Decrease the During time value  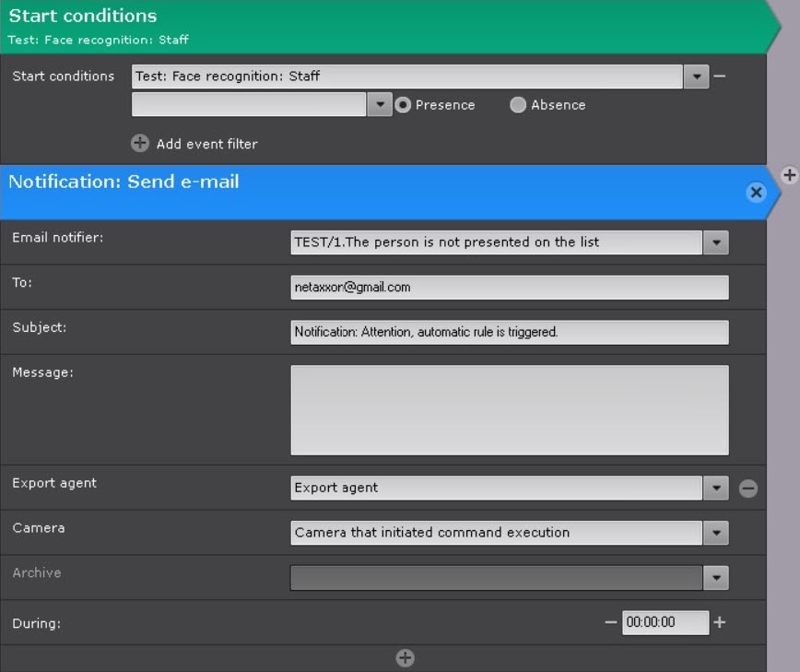pos(610,623)
